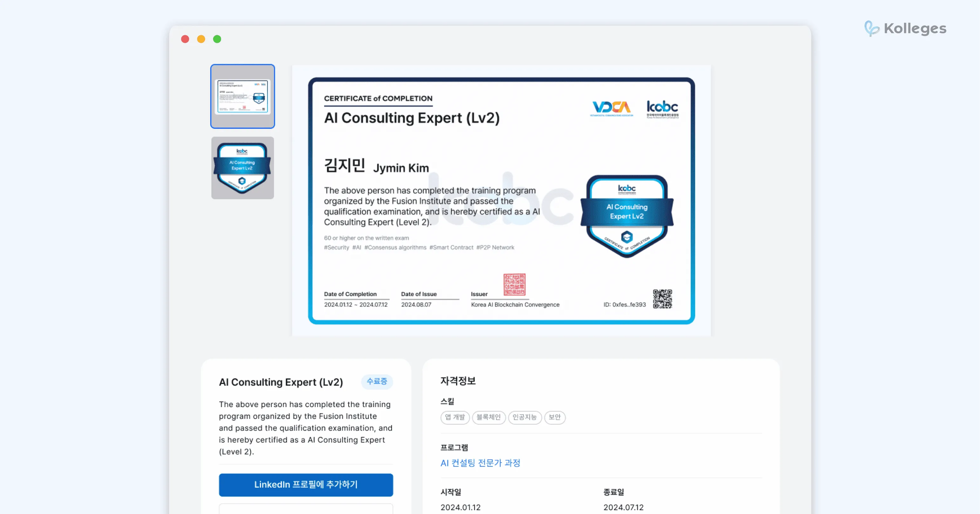Click the completion date range 2024.01.12 ~ 2024.07.12
980x514 pixels.
pyautogui.click(x=356, y=305)
